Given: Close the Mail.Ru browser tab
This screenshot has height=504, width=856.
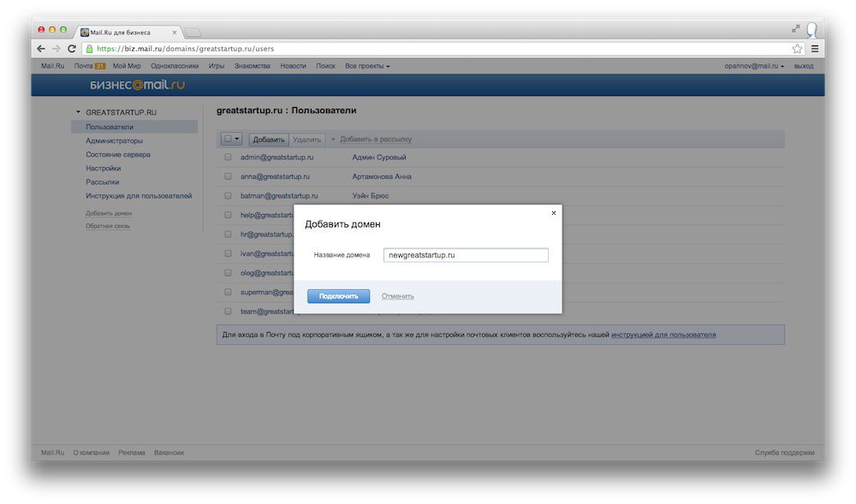Looking at the screenshot, I should (174, 33).
